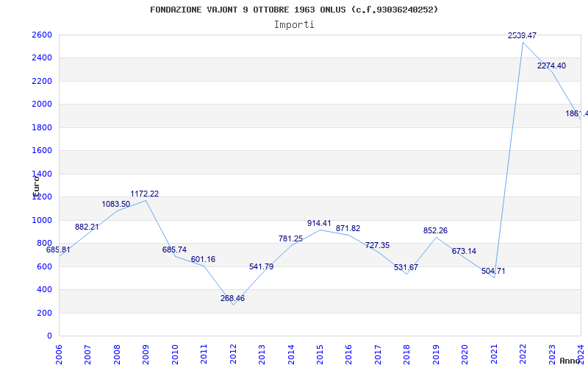Click the 'Euro' y-axis title

click(36, 187)
